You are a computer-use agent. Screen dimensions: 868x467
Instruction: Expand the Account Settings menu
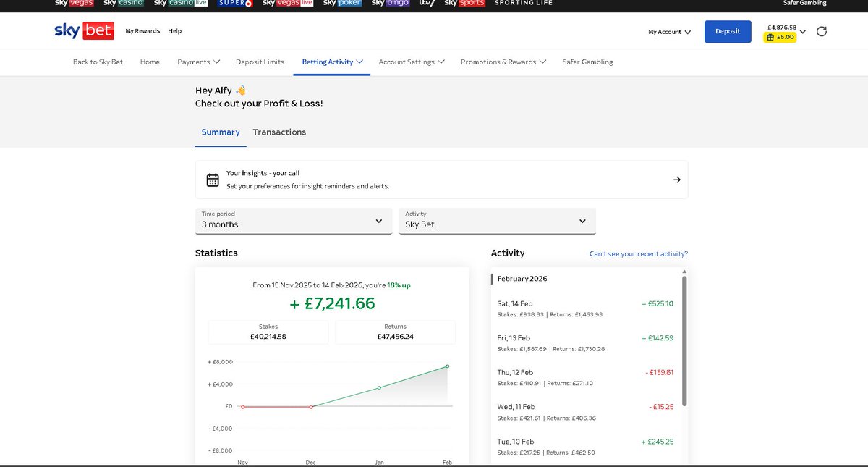tap(412, 62)
